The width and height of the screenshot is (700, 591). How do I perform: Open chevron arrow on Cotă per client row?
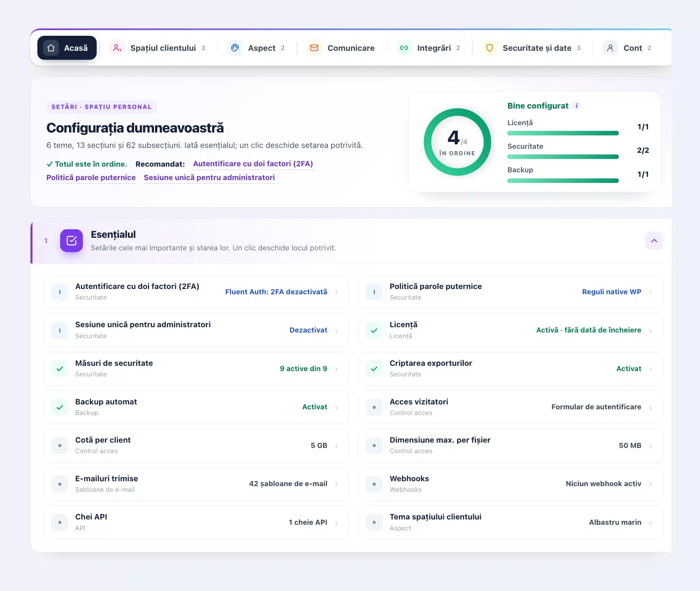pyautogui.click(x=336, y=446)
